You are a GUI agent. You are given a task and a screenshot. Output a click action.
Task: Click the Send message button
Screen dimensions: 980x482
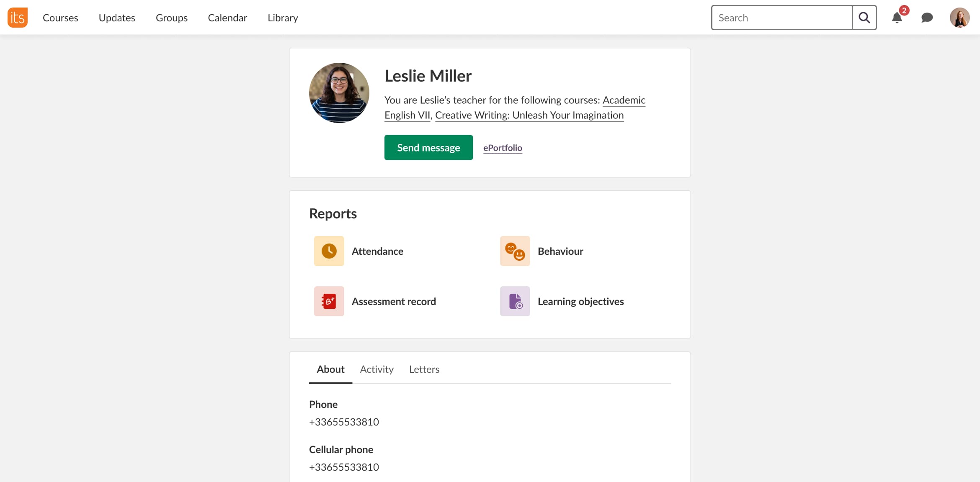click(x=428, y=147)
